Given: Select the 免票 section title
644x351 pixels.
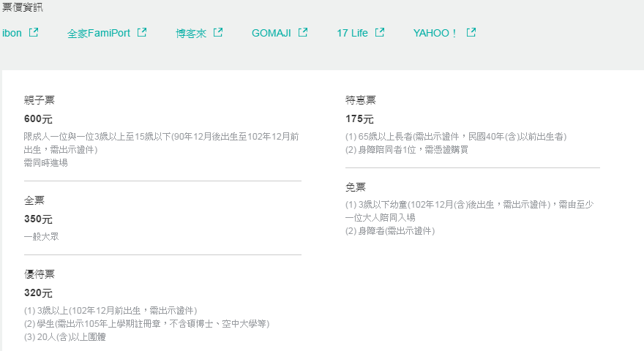Looking at the screenshot, I should point(356,187).
